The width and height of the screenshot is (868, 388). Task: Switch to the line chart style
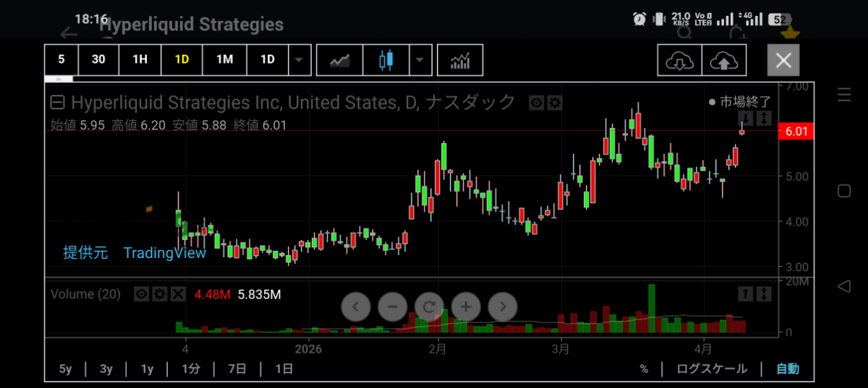[340, 60]
